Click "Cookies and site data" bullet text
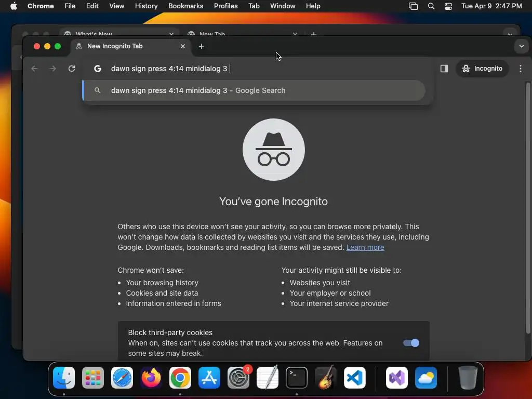Image resolution: width=532 pixels, height=399 pixels. click(162, 293)
